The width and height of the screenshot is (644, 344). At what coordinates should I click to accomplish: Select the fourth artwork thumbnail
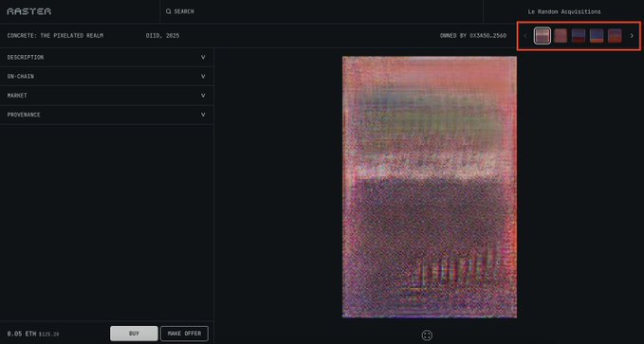pos(597,36)
